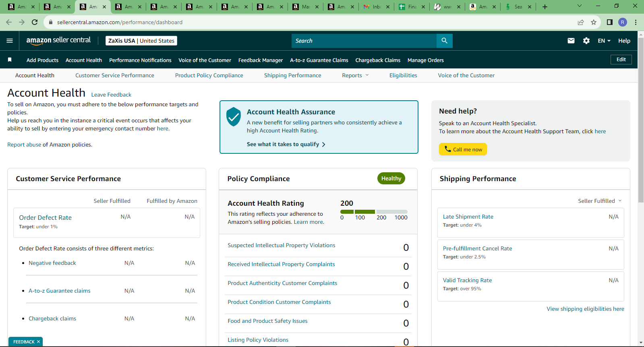644x347 pixels.
Task: Open Received Intellectual Property Complaints
Action: coord(281,264)
